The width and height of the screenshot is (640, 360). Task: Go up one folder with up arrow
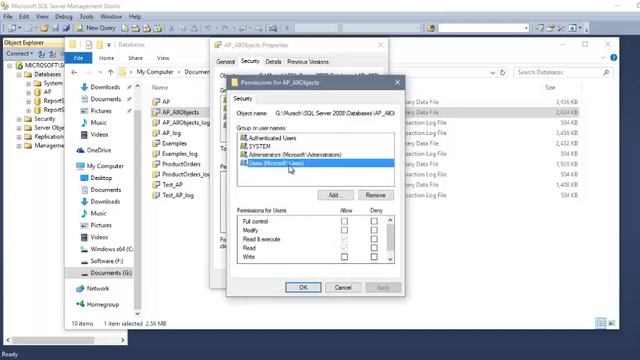[x=111, y=72]
